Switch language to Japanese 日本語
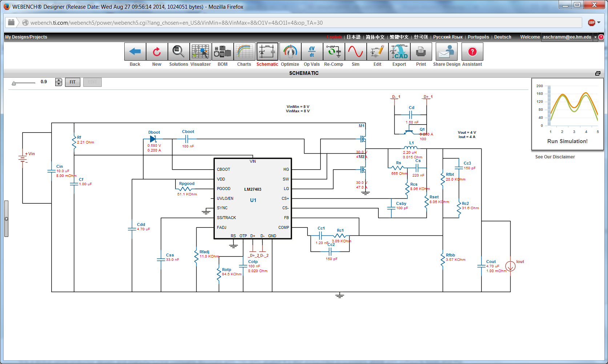This screenshot has height=364, width=608. 353,37
